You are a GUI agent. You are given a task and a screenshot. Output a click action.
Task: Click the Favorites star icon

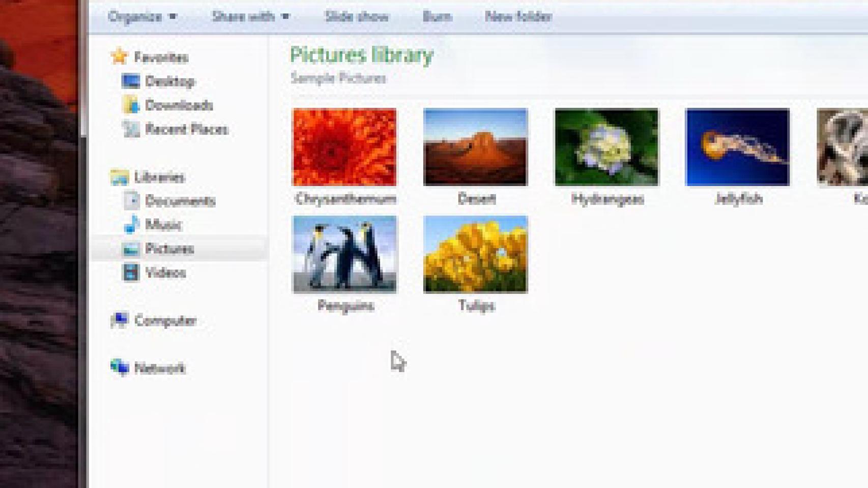coord(119,56)
